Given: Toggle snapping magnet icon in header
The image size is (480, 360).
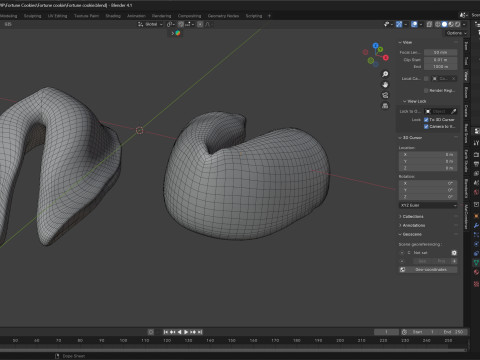Looking at the screenshot, I should tap(181, 24).
